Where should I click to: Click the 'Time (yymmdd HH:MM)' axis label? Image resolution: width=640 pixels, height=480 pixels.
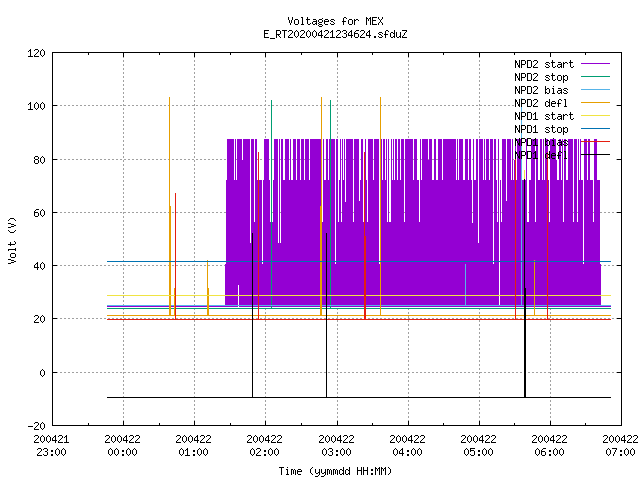(335, 471)
